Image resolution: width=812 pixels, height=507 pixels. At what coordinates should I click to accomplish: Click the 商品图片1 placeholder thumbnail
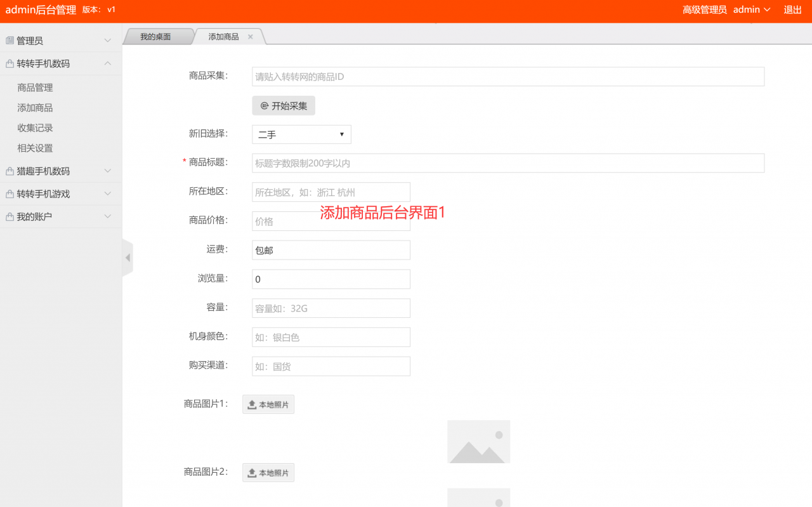click(x=478, y=442)
